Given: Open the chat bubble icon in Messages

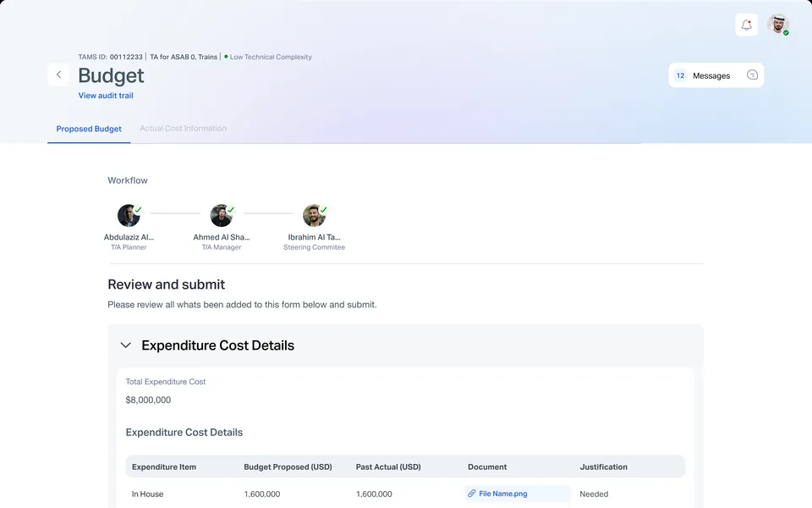Looking at the screenshot, I should coord(752,75).
